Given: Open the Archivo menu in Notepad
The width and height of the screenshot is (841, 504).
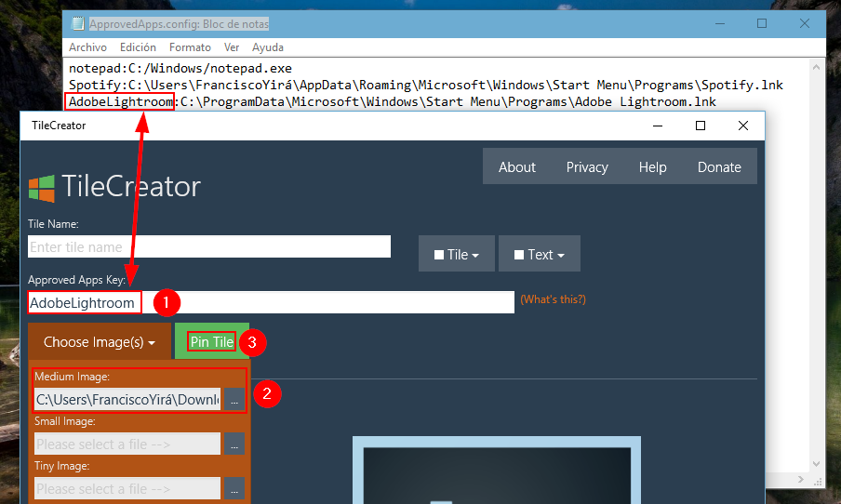Looking at the screenshot, I should 87,46.
